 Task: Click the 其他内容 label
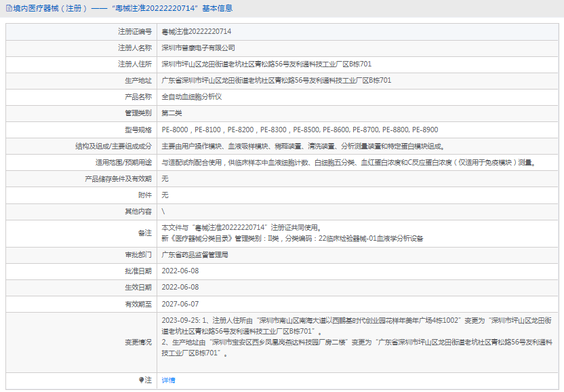[x=138, y=212]
